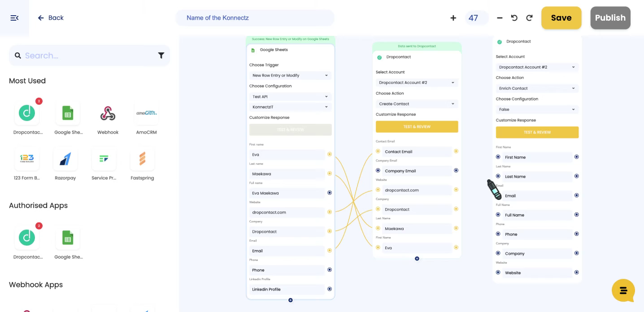
Task: Select the Razorpay app icon
Action: click(65, 159)
